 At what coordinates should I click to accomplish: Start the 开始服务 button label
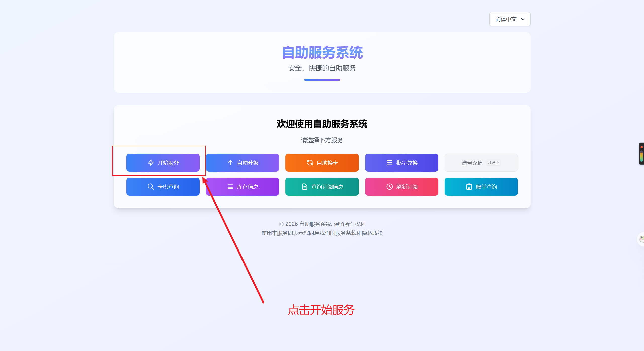tap(168, 163)
